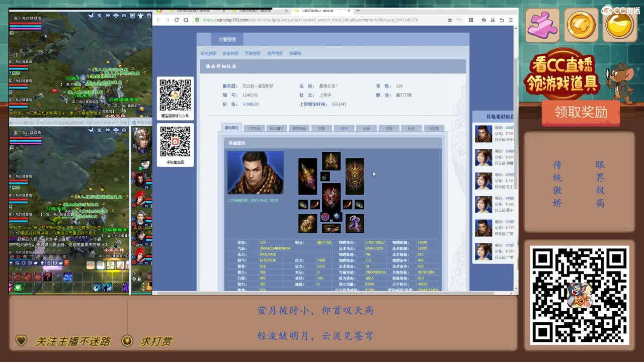Click the undo arrow in browser toolbar

click(502, 20)
